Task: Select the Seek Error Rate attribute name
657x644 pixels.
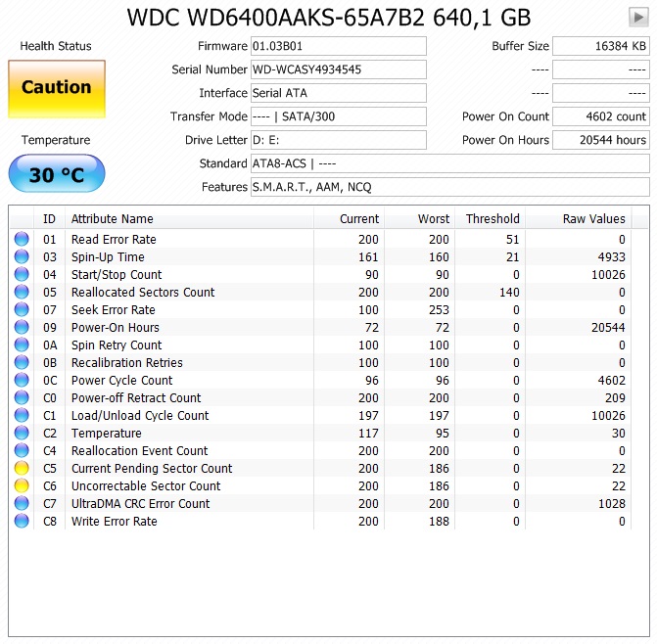Action: point(114,309)
